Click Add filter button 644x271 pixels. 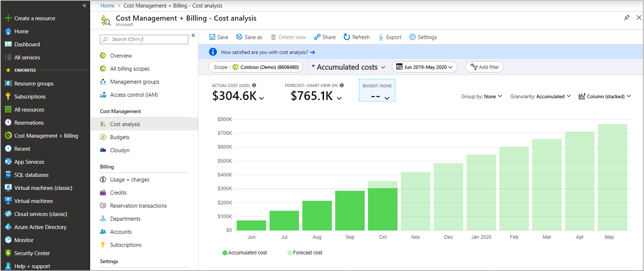(484, 67)
